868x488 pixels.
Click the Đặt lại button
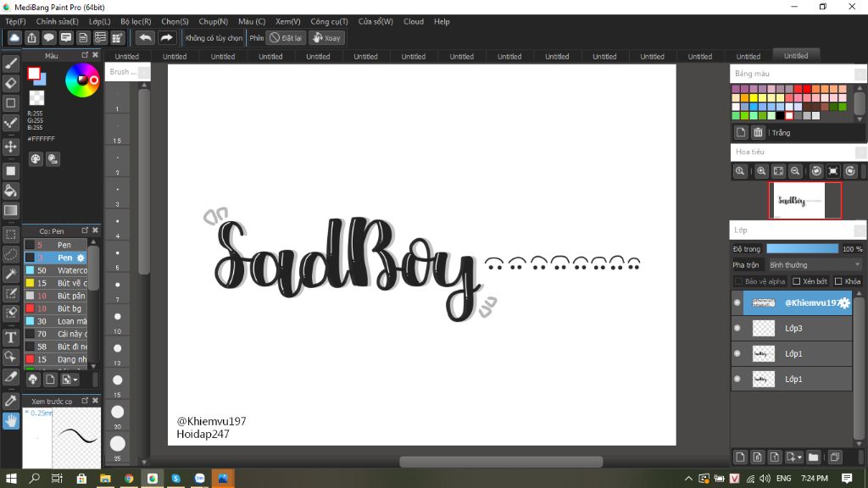tap(287, 37)
